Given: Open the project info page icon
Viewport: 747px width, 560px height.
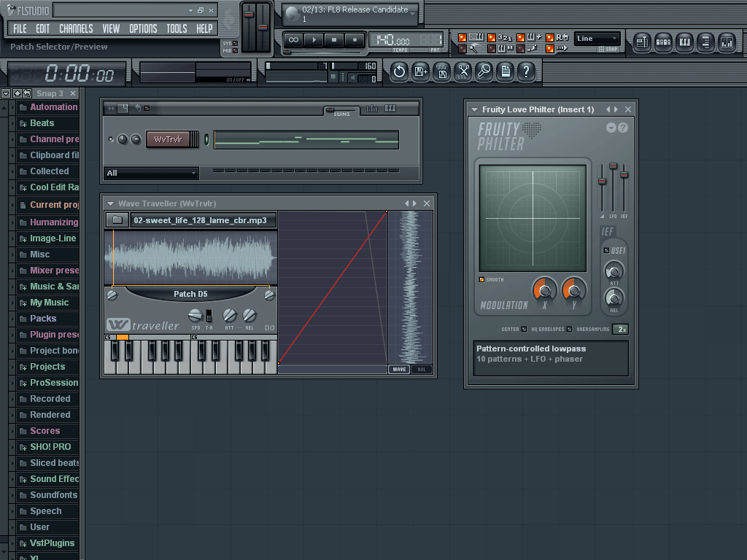Looking at the screenshot, I should coord(506,72).
